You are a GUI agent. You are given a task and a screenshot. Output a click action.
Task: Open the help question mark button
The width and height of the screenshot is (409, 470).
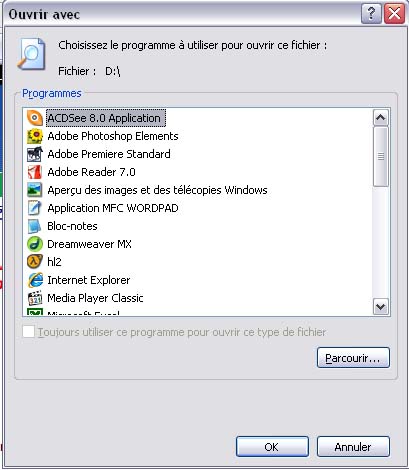pos(371,14)
